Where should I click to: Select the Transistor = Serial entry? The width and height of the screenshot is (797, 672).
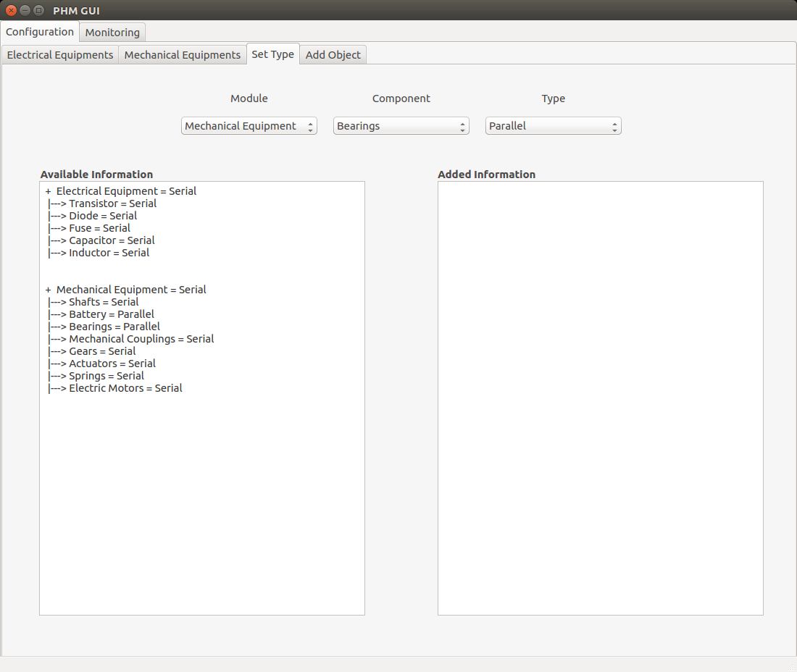113,203
